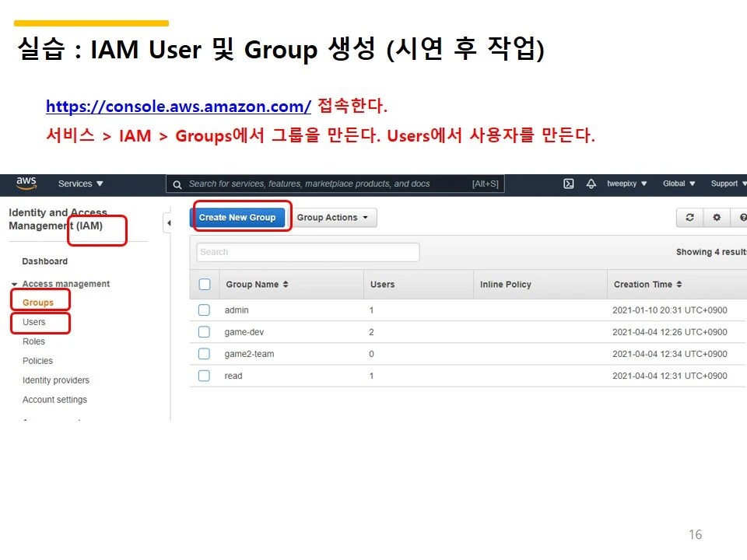Click the Showing 4 results text
Screen dimensions: 747x560
pyautogui.click(x=711, y=252)
